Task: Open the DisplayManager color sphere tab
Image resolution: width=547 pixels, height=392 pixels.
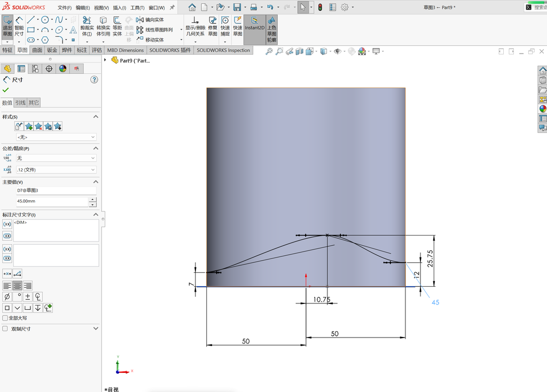Action: pos(62,69)
